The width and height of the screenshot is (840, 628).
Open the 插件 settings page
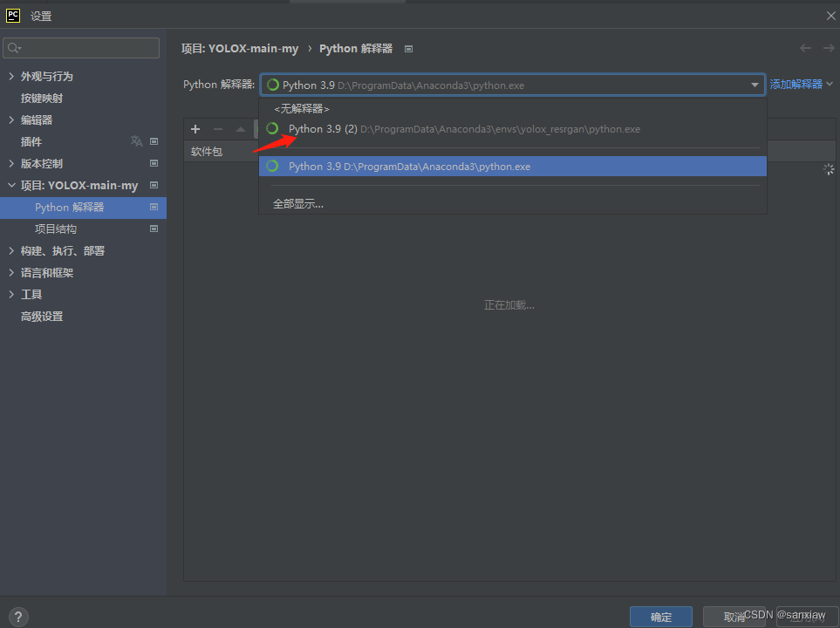pyautogui.click(x=31, y=141)
